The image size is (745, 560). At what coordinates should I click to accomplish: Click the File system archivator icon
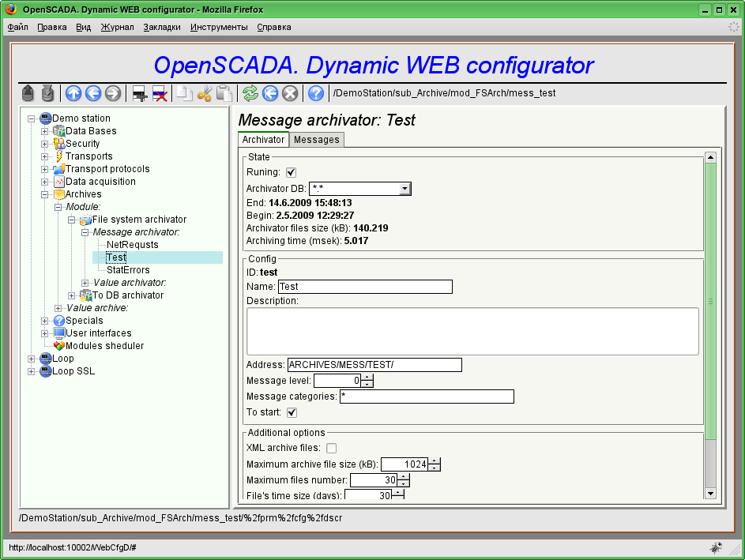click(85, 220)
